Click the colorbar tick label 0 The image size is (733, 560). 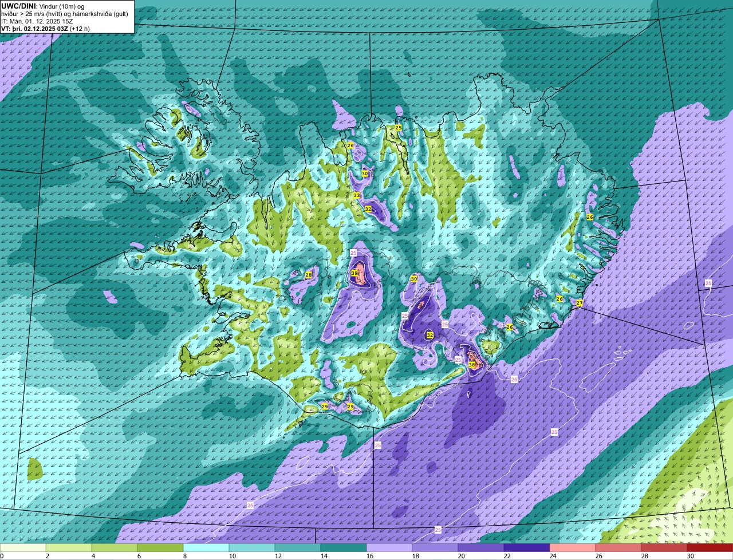[2, 556]
